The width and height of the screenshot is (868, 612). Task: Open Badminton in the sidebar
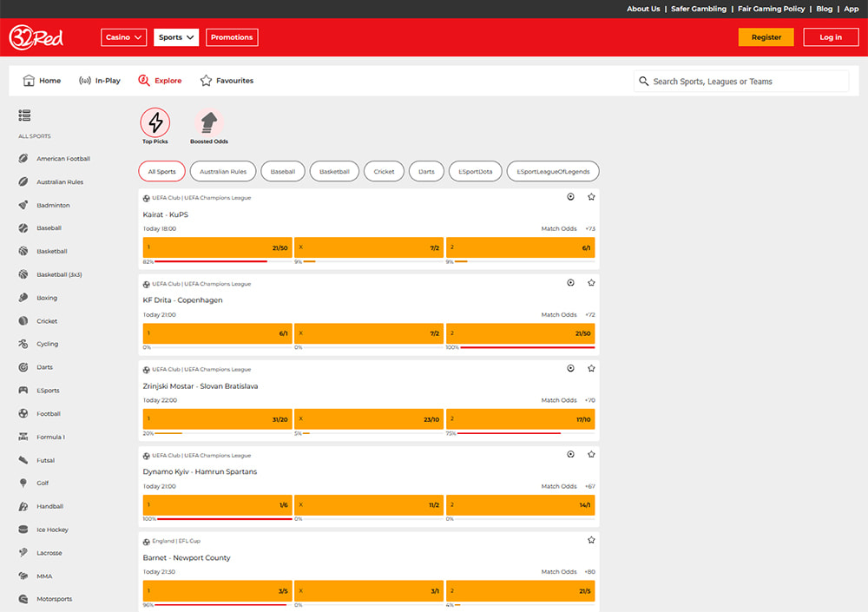tap(44, 205)
